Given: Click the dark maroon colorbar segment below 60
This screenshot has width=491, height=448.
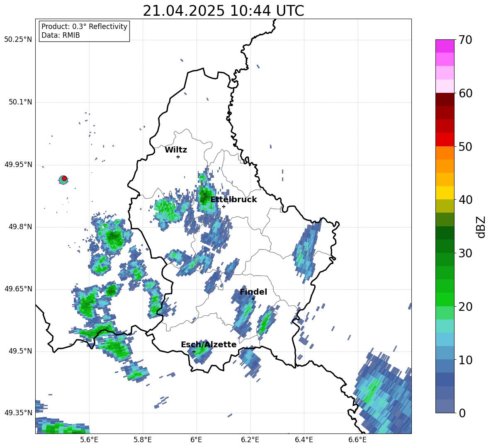Looking at the screenshot, I should pos(445,99).
